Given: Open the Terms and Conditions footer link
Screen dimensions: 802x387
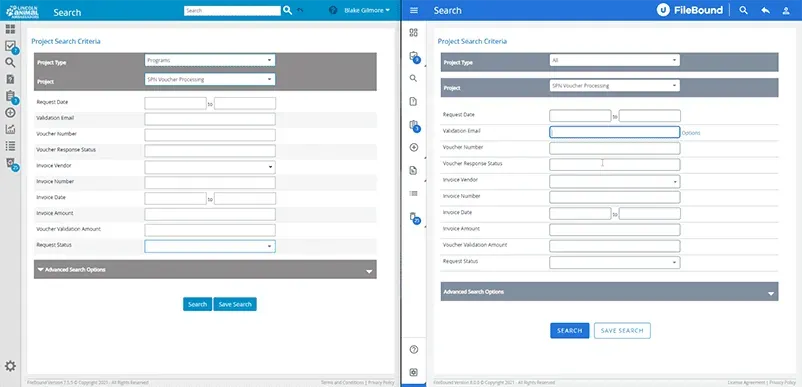Looking at the screenshot, I should [x=342, y=382].
